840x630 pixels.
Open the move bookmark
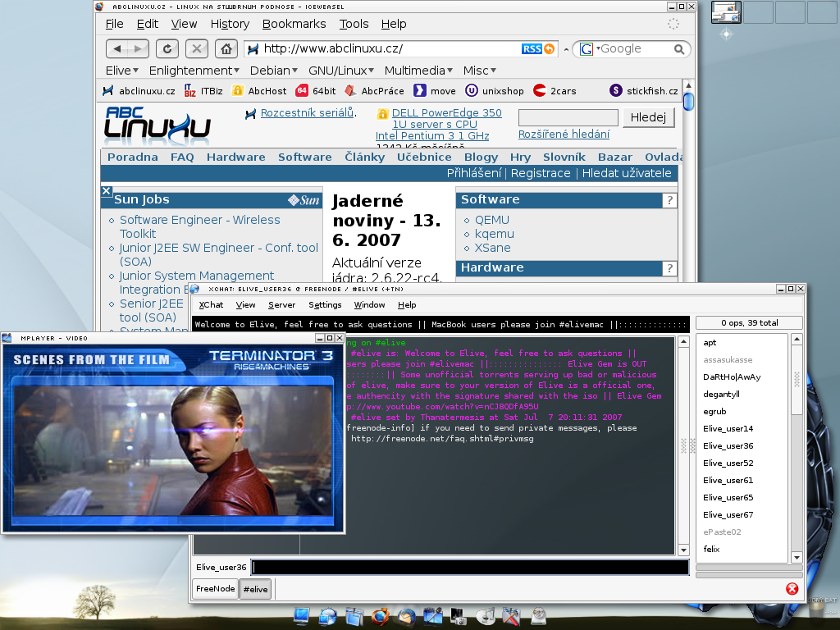point(435,90)
